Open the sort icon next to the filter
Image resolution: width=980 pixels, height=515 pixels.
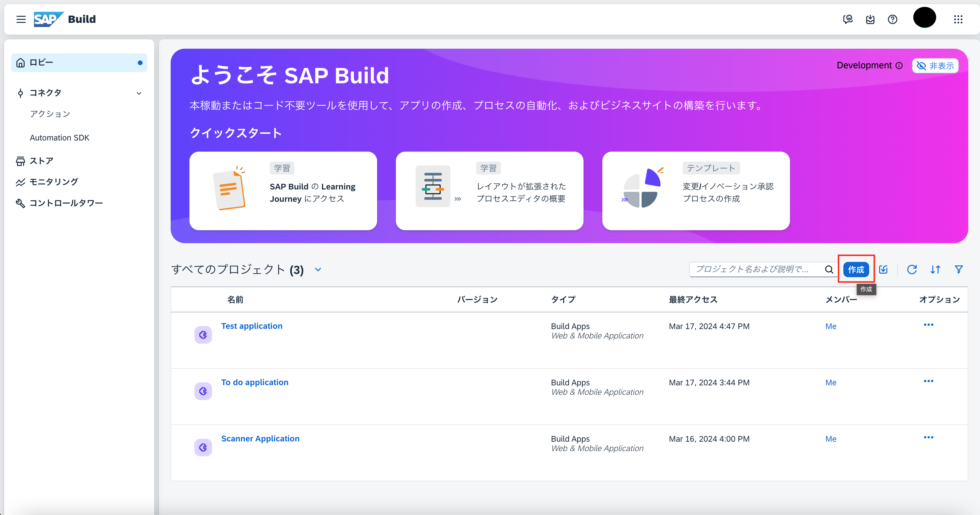point(935,269)
